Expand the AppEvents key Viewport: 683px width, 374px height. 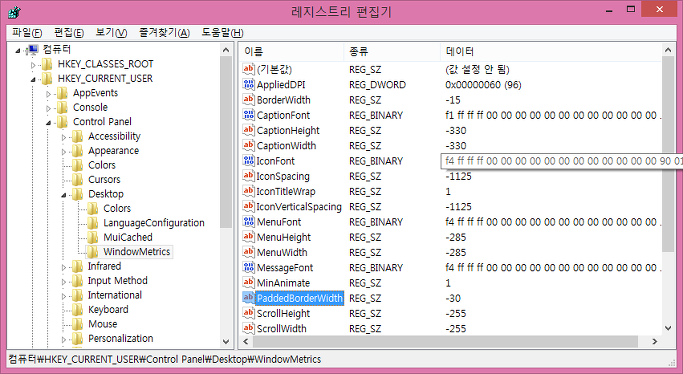tap(48, 94)
